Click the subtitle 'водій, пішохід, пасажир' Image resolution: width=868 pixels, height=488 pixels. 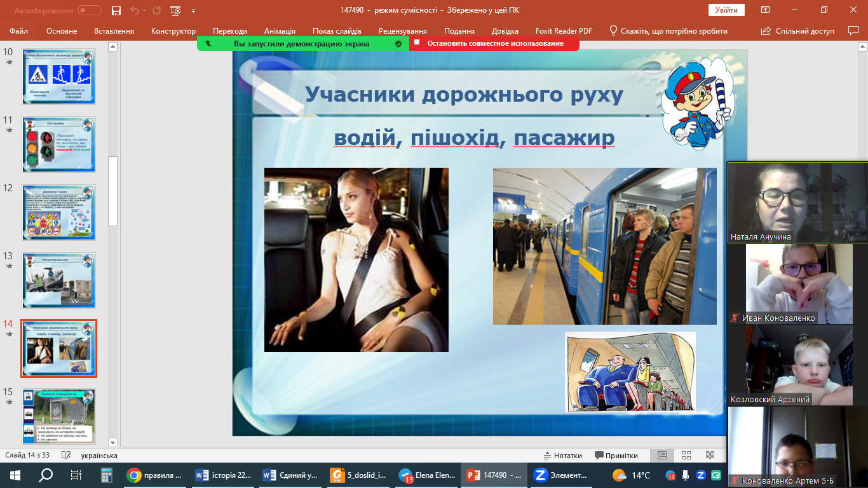coord(474,138)
